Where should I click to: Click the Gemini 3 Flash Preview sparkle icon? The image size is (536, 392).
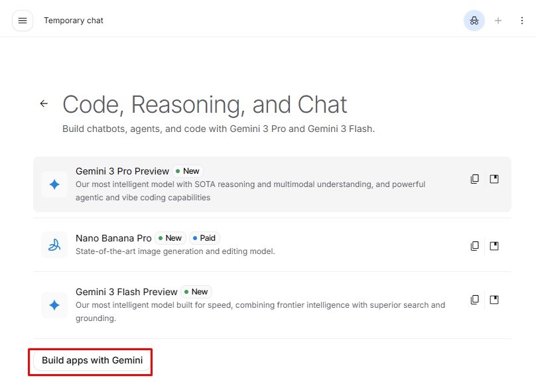tap(54, 305)
